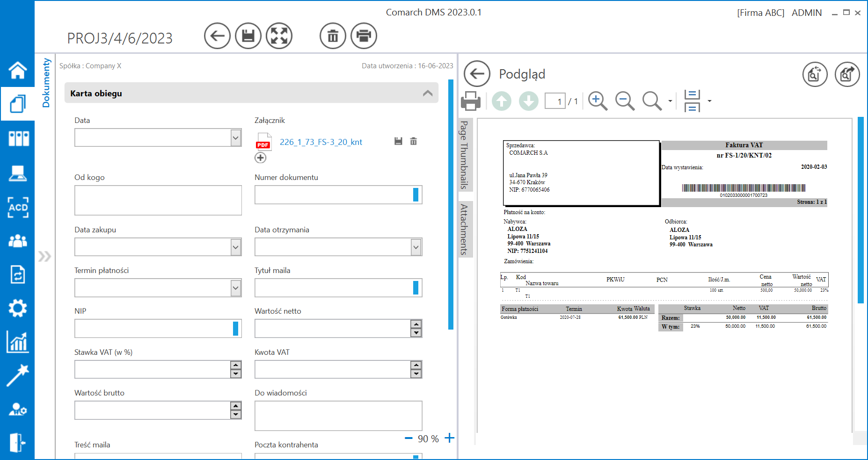
Task: Add a new attachment with the plus icon
Action: click(x=261, y=158)
